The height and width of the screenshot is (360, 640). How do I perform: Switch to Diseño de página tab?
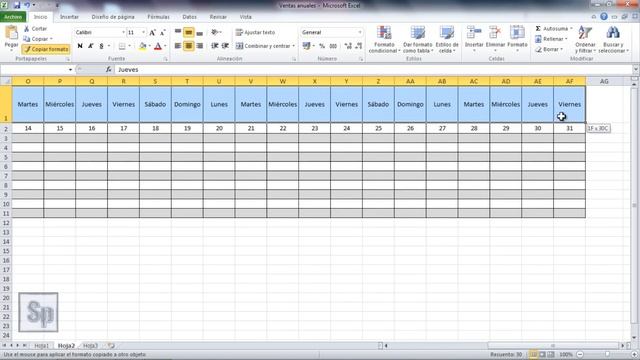pyautogui.click(x=113, y=17)
